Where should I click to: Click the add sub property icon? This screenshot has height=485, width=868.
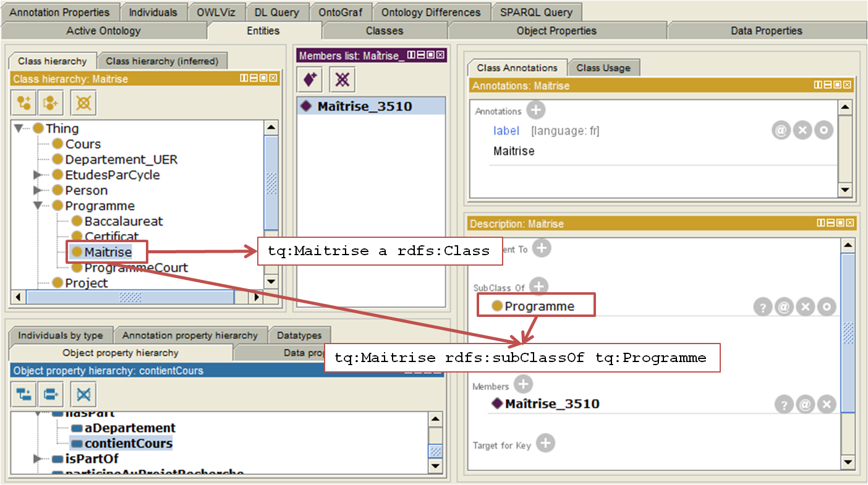click(x=25, y=394)
